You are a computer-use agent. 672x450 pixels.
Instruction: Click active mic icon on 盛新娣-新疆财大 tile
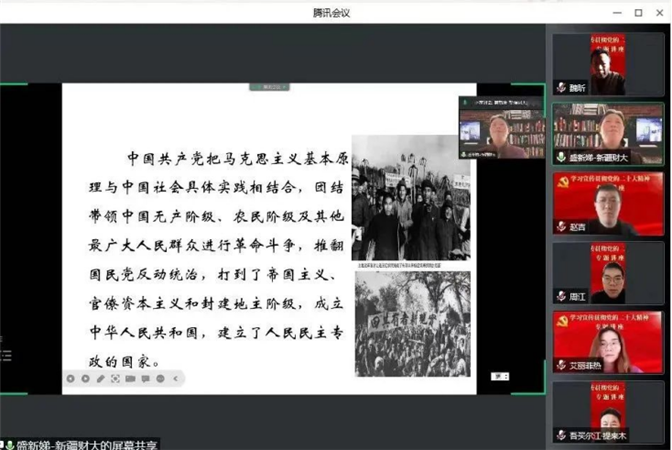point(561,157)
